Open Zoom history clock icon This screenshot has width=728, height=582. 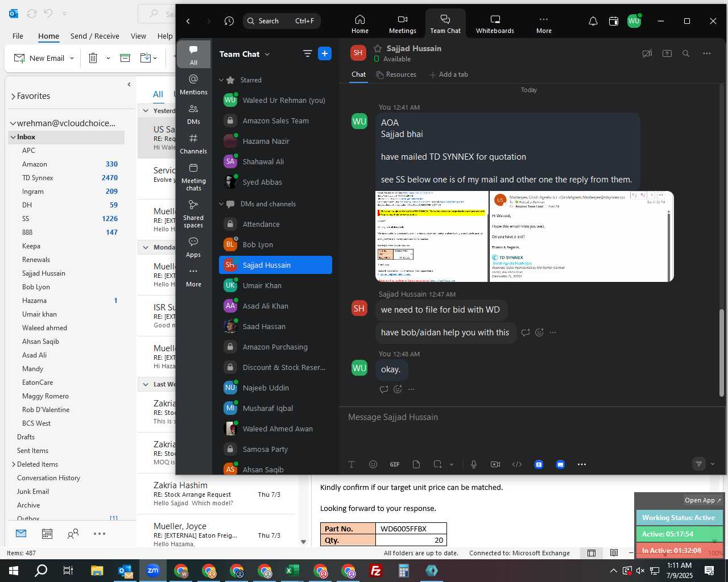click(x=229, y=21)
